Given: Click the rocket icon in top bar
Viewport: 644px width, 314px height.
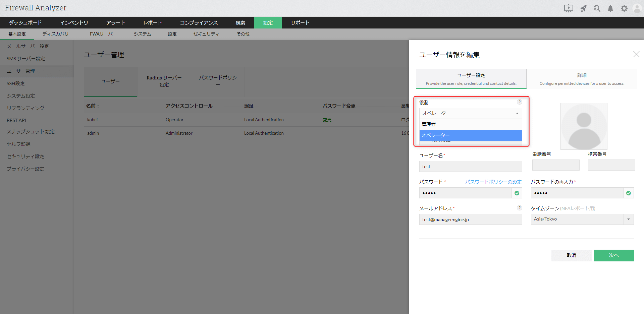Looking at the screenshot, I should (x=584, y=8).
